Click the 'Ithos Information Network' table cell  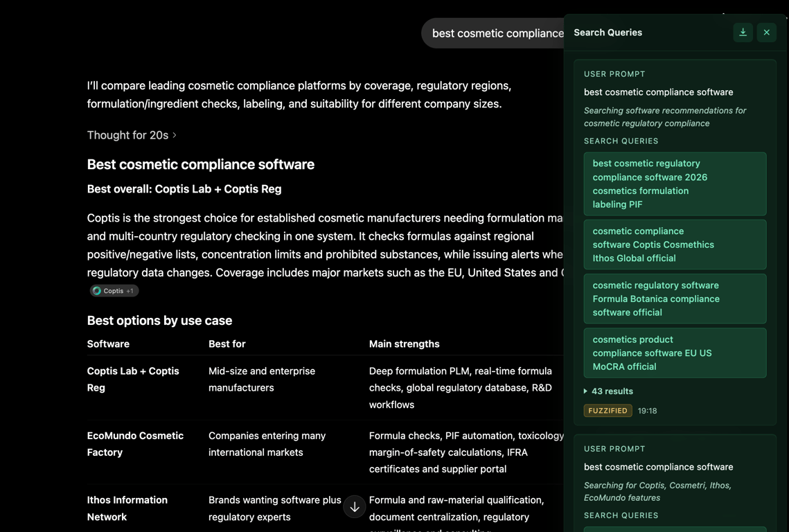(127, 508)
